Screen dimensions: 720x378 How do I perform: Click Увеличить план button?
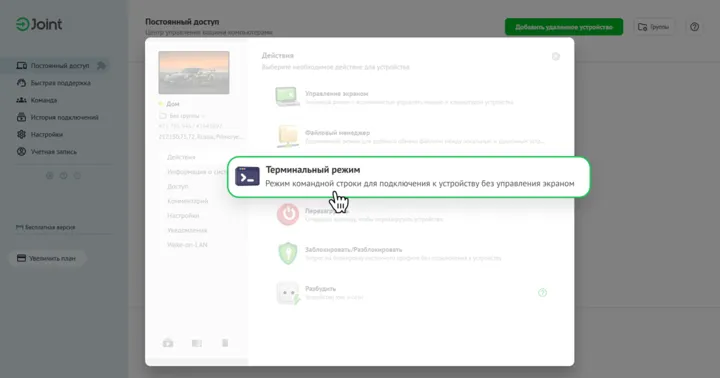(x=46, y=258)
